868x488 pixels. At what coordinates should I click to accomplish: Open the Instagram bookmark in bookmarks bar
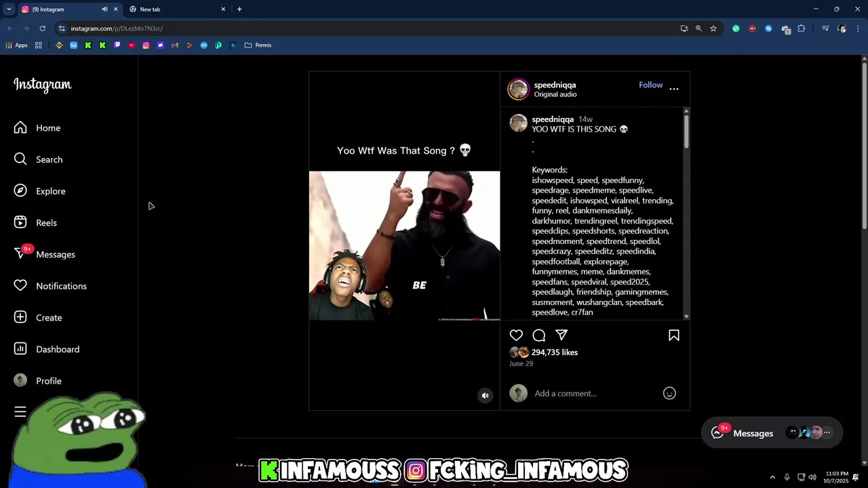point(146,45)
